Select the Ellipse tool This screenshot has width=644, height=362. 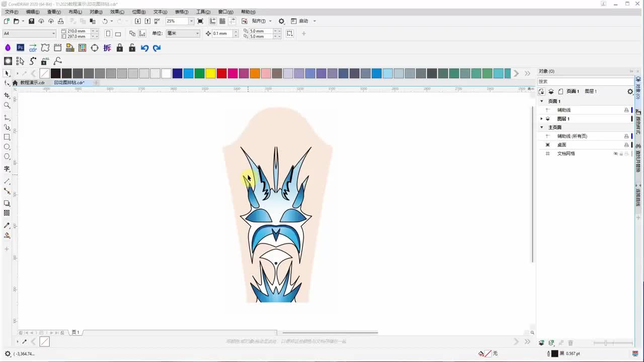[7, 147]
